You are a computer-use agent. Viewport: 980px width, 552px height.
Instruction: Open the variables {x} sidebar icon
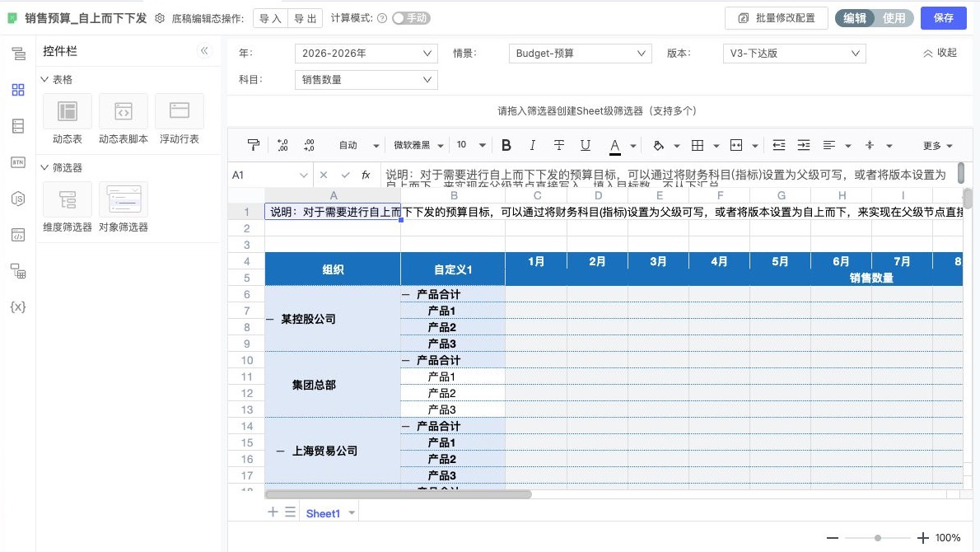click(18, 307)
